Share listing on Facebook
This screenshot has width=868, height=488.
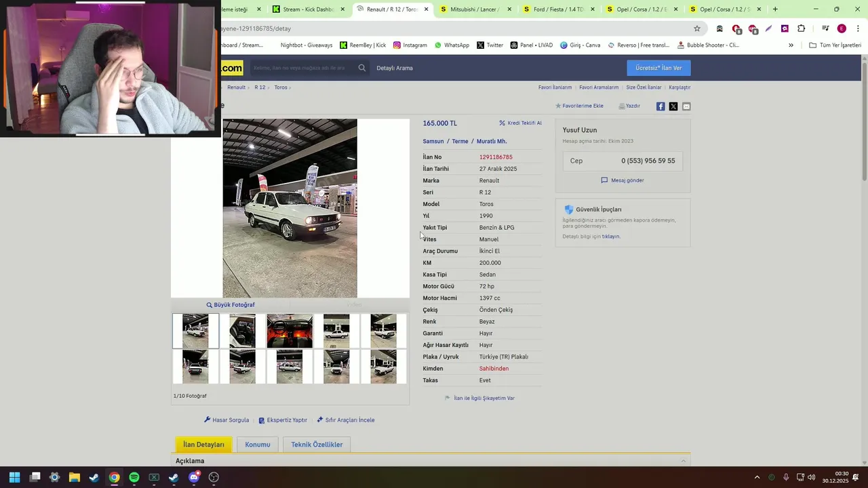[x=660, y=106]
